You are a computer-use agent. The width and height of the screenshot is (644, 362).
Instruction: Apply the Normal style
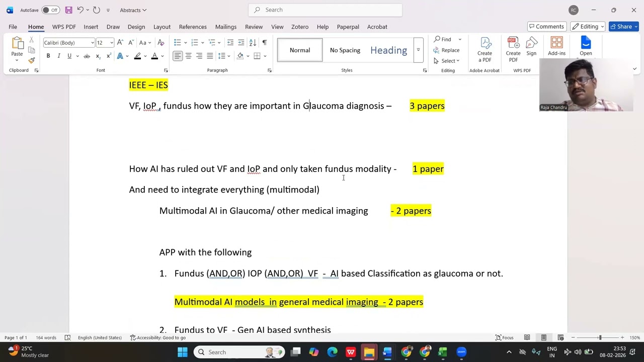(300, 50)
